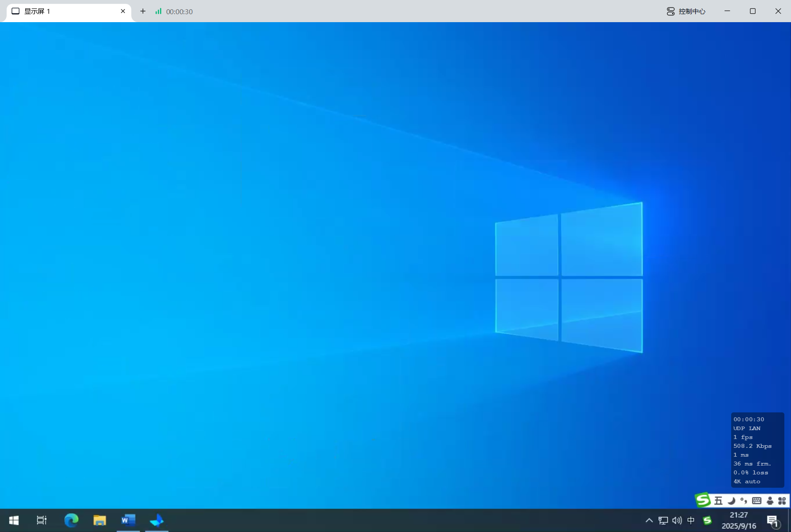
Task: Open File Explorer from remote taskbar
Action: point(100,520)
